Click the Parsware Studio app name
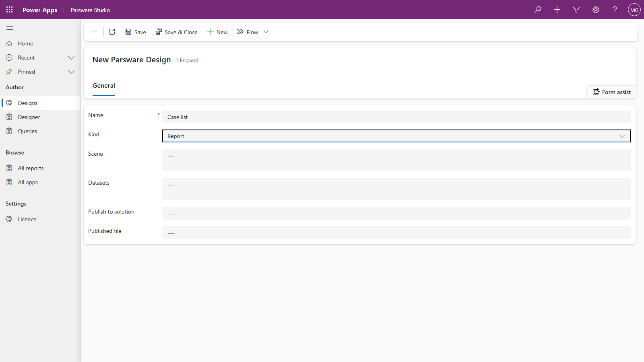Image resolution: width=644 pixels, height=362 pixels. pos(90,10)
